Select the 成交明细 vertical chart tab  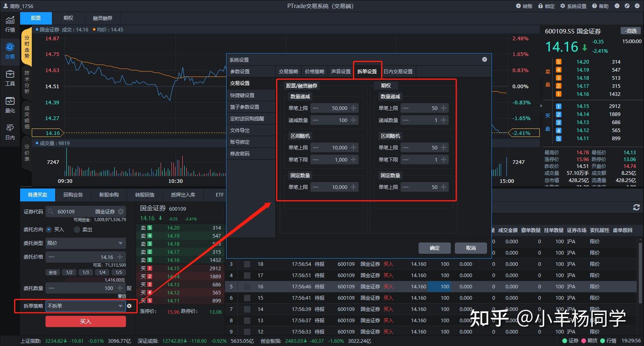(x=27, y=118)
